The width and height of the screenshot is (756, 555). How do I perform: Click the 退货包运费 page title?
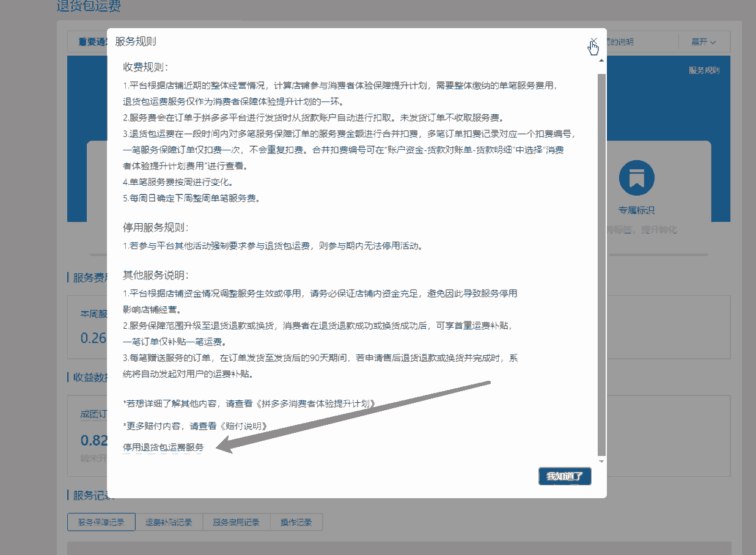[89, 7]
